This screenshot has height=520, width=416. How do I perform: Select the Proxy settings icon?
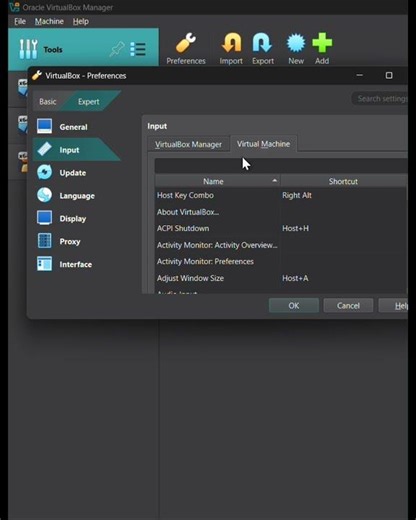point(44,241)
